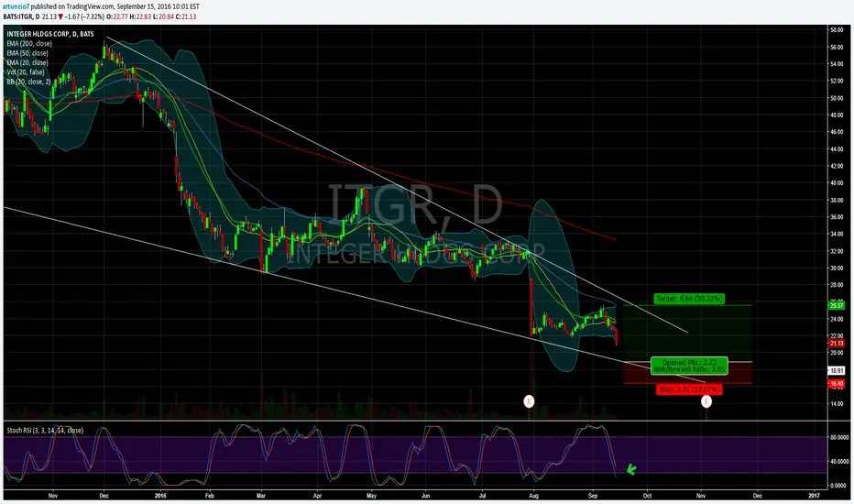854x504 pixels.
Task: Select the Vol (20, false) indicator label
Action: click(26, 71)
